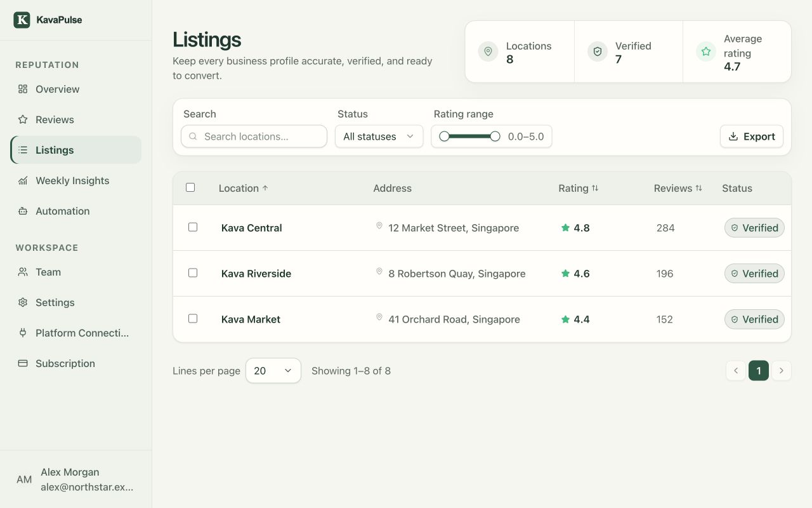Click the Team people icon
812x508 pixels.
[x=23, y=272]
